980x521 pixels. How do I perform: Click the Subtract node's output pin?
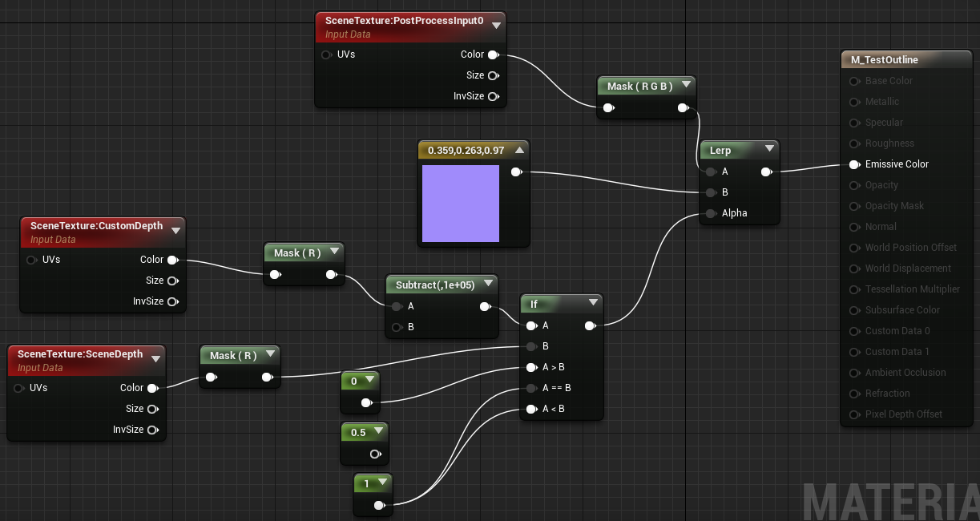point(485,306)
